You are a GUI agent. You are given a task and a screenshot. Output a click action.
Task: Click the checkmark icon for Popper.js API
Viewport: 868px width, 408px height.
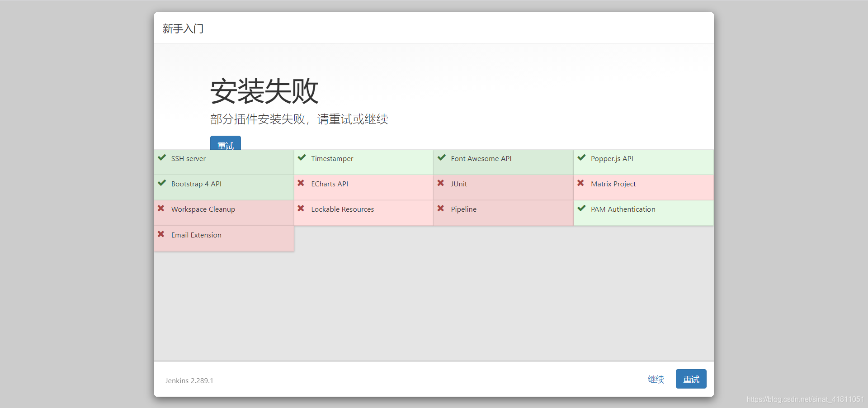click(x=581, y=157)
